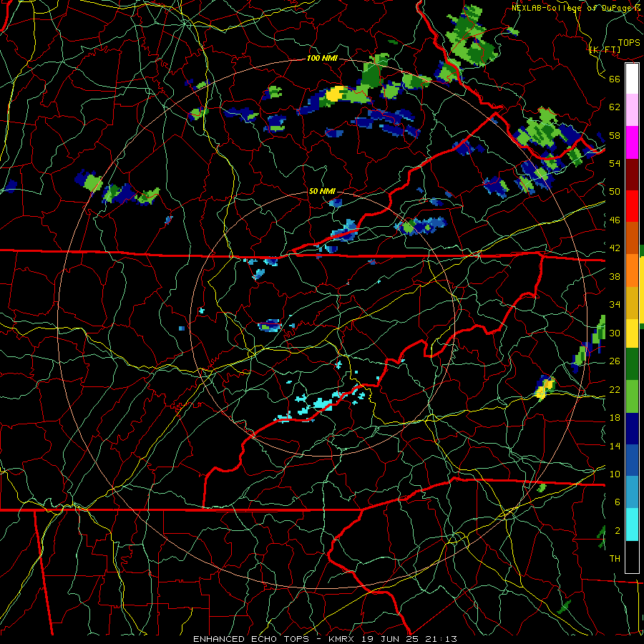
Task: Pick the dark orange legend band
Action: coord(632,238)
